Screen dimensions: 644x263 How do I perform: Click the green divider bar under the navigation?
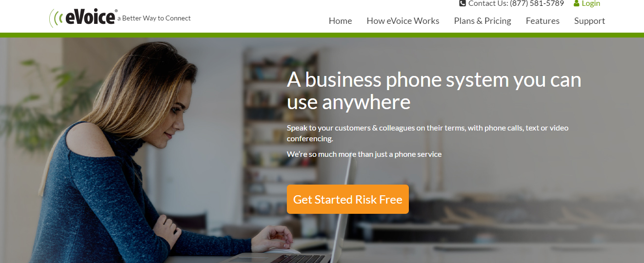tap(322, 35)
